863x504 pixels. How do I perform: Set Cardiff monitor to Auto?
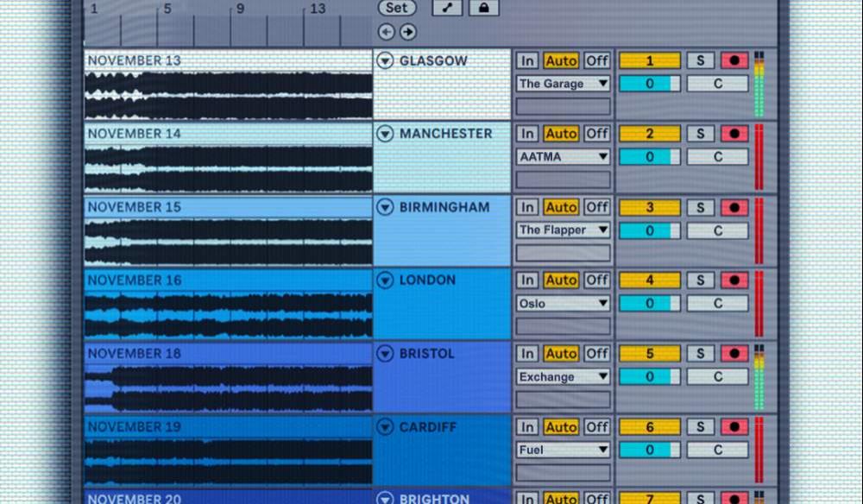(561, 427)
